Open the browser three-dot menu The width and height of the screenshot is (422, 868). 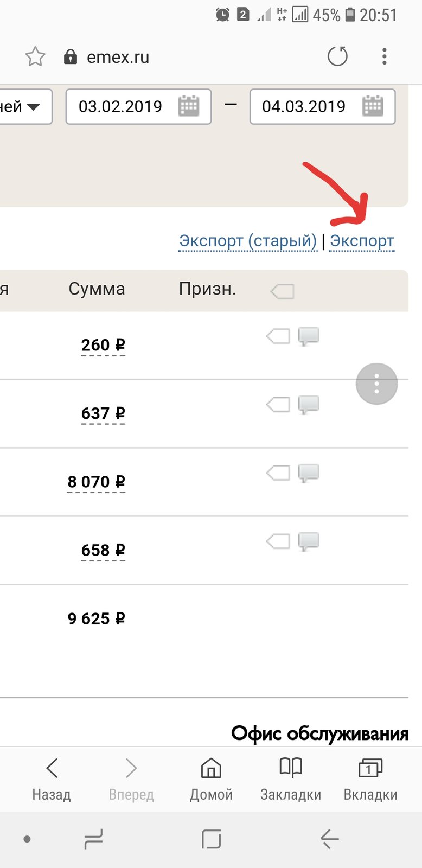[384, 56]
